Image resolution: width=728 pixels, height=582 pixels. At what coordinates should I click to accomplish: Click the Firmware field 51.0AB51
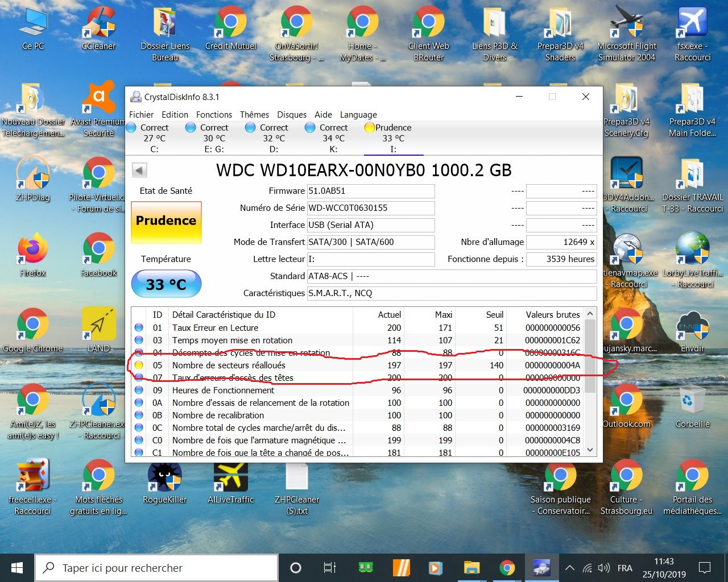371,191
